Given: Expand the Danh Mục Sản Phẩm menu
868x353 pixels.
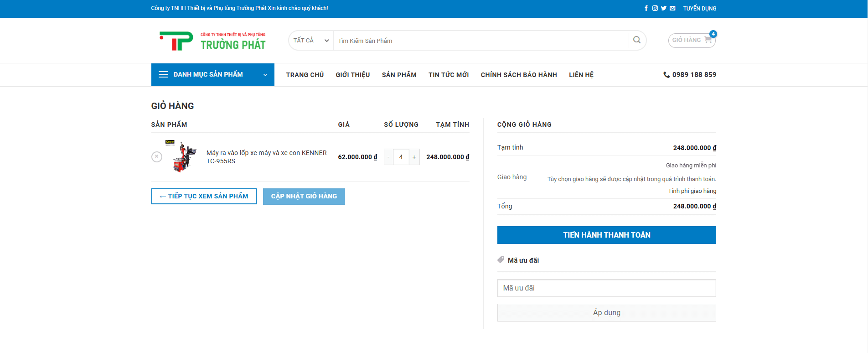Looking at the screenshot, I should click(212, 75).
